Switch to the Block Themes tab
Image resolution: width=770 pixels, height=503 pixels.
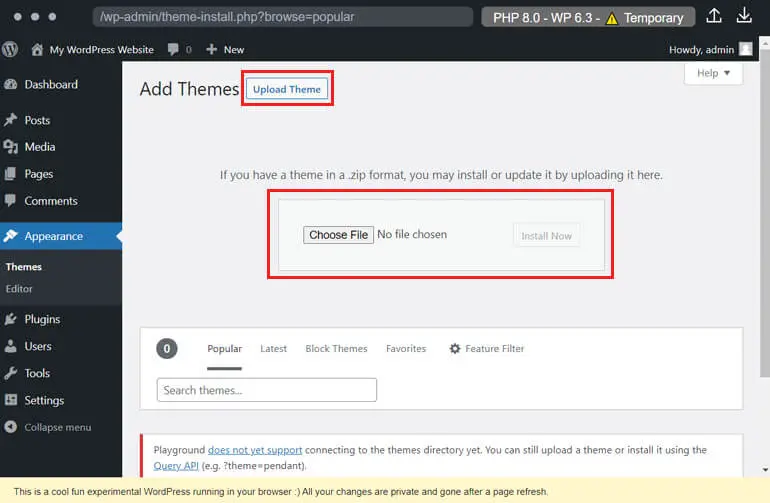point(336,349)
